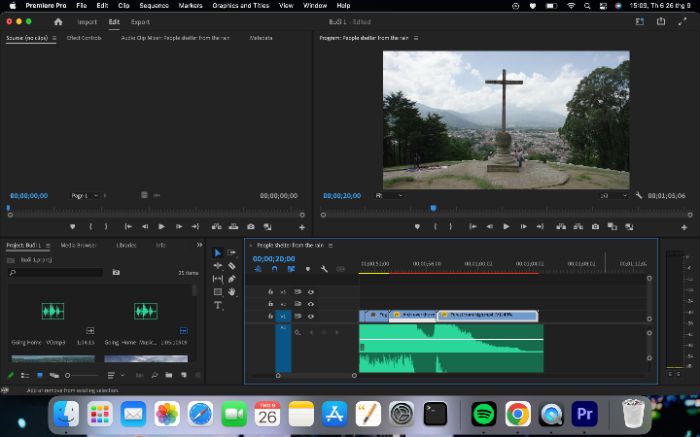This screenshot has width=700, height=437.
Task: Select the Slip tool
Action: click(x=217, y=279)
